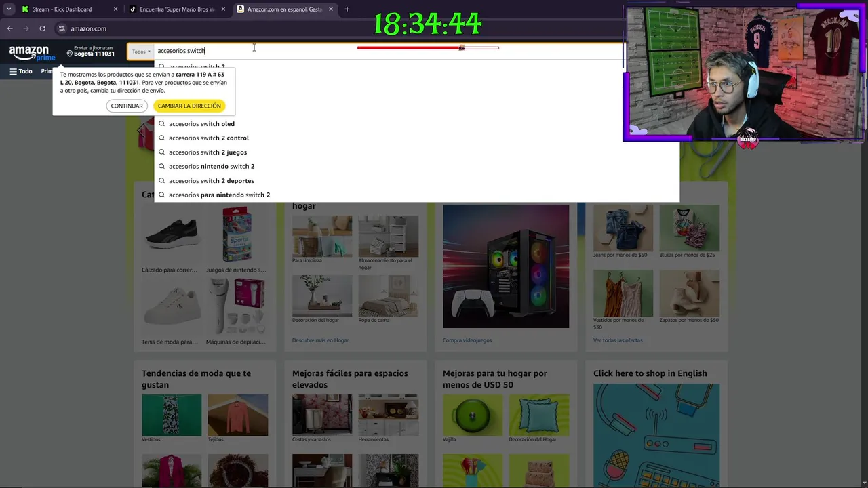Select the Amazon.com en espanol tab
Screen dimensions: 868x488
[x=285, y=9]
